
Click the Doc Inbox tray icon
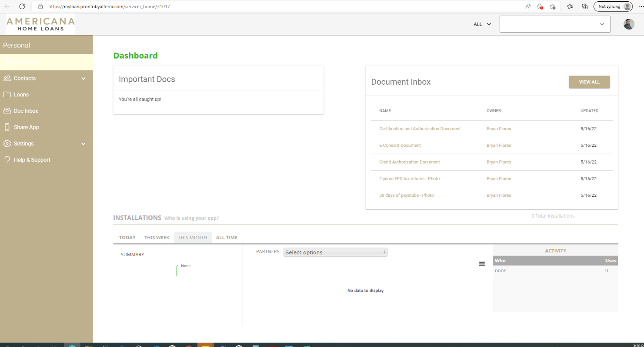[x=7, y=111]
